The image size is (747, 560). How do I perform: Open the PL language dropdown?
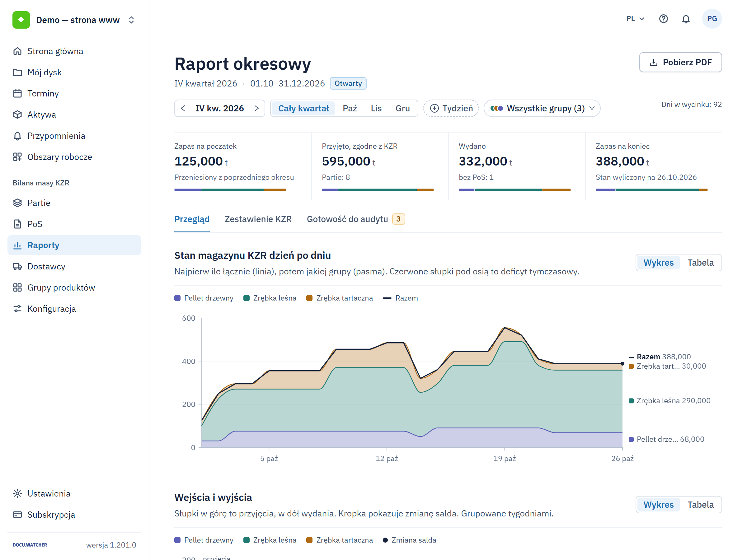click(635, 19)
